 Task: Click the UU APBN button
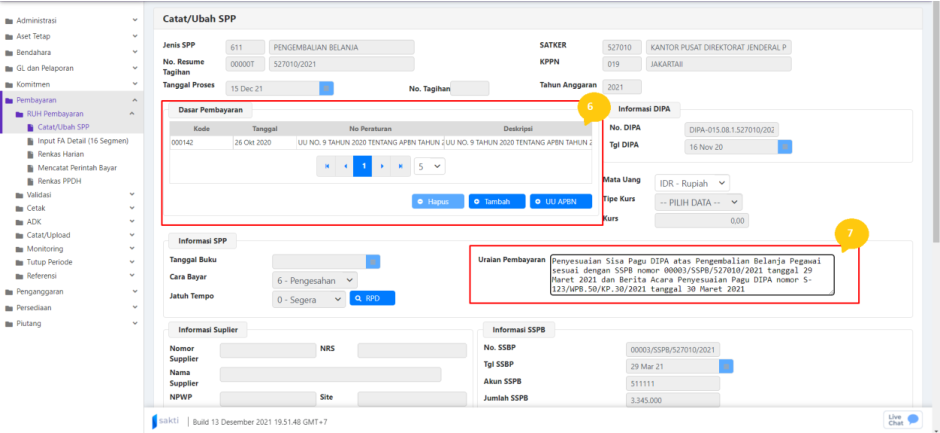point(561,201)
